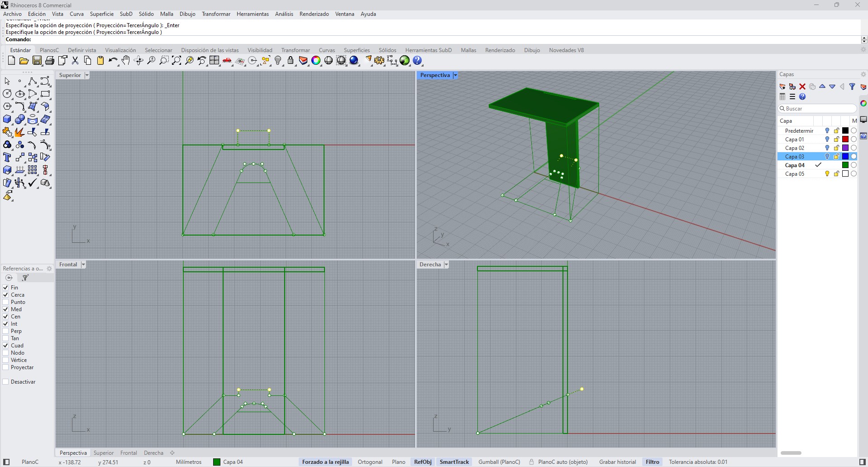Expand the Superior viewport menu arrow
The height and width of the screenshot is (467, 868).
click(x=86, y=75)
